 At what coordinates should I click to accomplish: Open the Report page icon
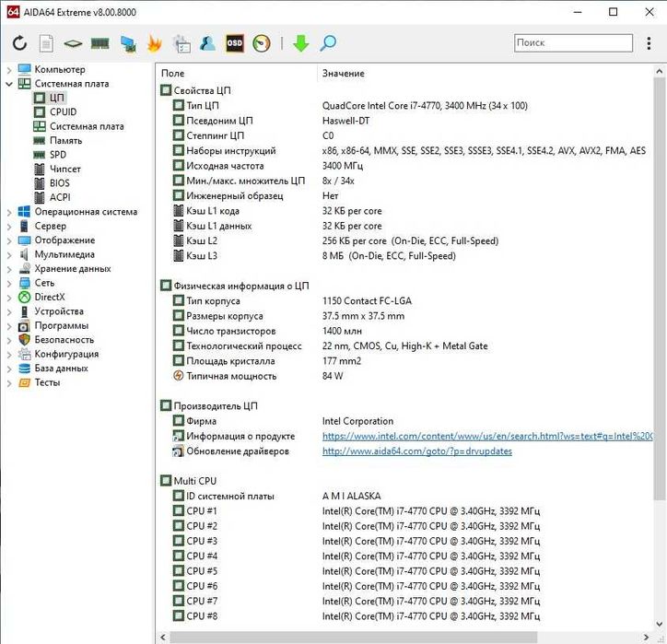pos(46,43)
